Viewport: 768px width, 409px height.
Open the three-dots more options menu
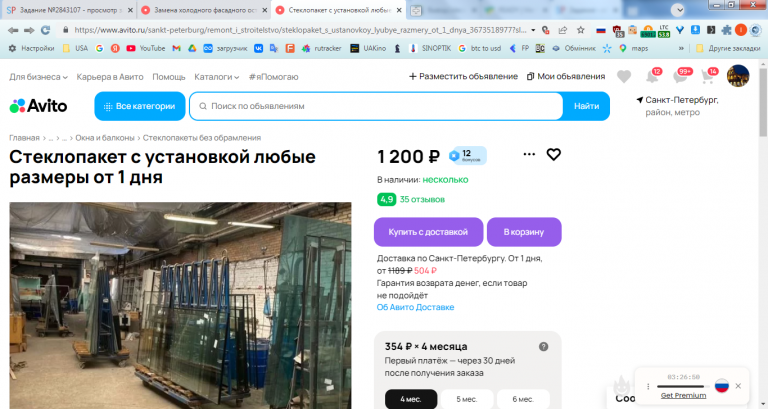(529, 154)
